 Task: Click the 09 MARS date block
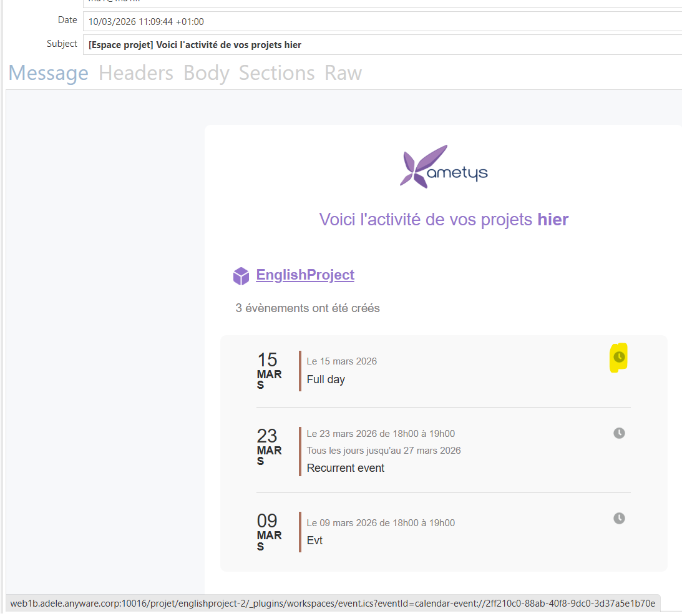click(269, 531)
